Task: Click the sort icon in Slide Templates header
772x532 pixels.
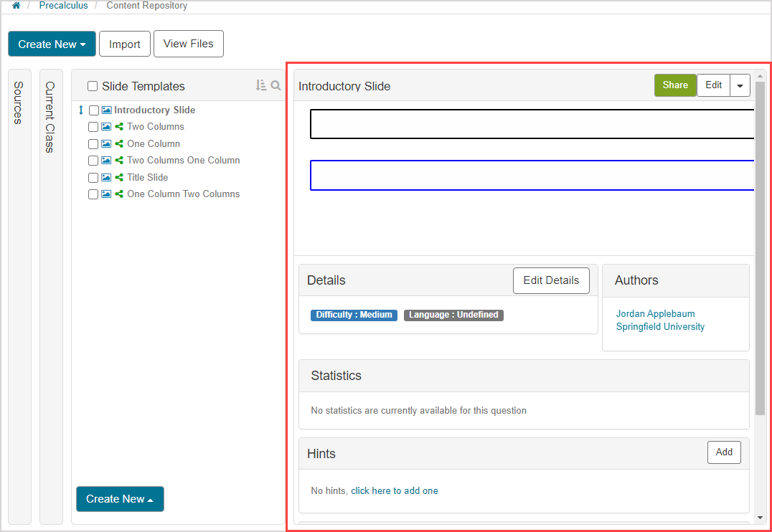Action: pos(261,85)
